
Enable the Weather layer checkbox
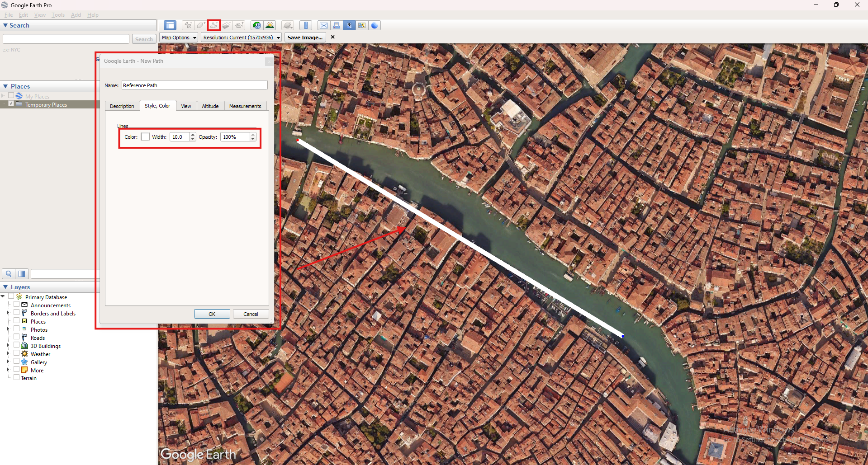click(x=16, y=353)
